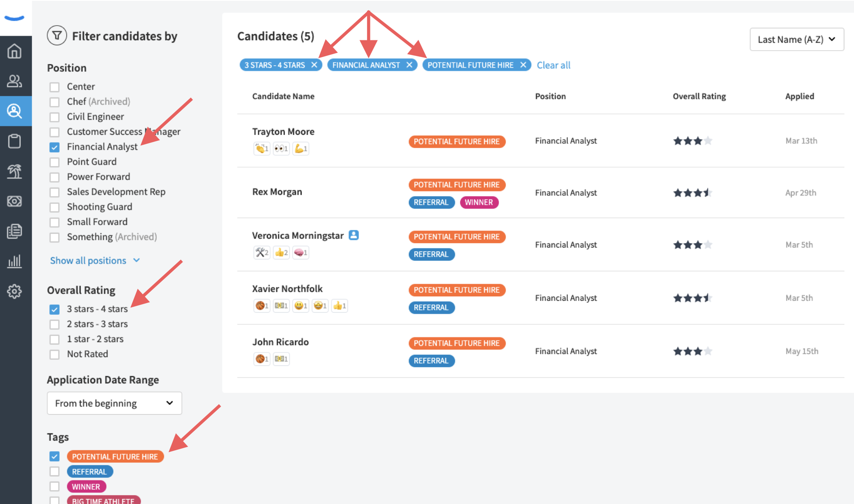Open the newspaper icon in sidebar

14,231
